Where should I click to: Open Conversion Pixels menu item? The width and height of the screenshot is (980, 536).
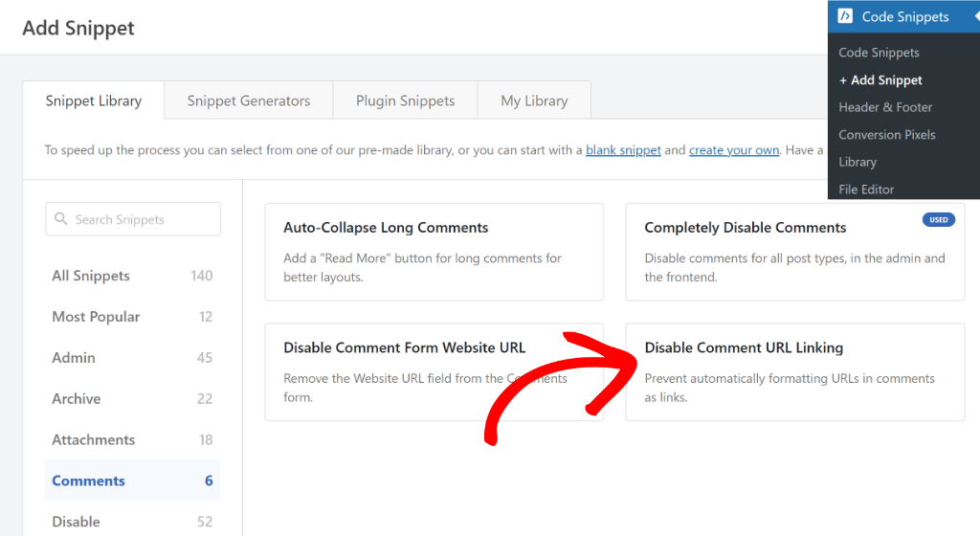[887, 134]
